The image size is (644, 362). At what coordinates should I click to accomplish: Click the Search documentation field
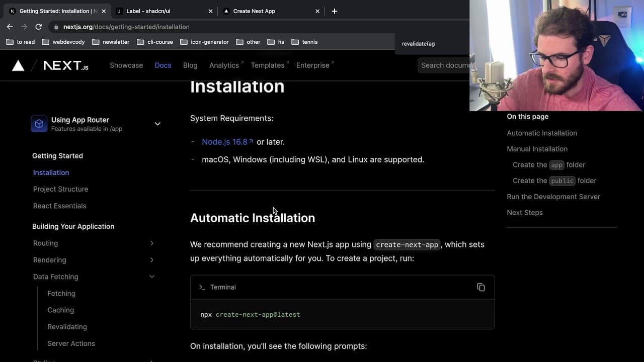pyautogui.click(x=443, y=65)
